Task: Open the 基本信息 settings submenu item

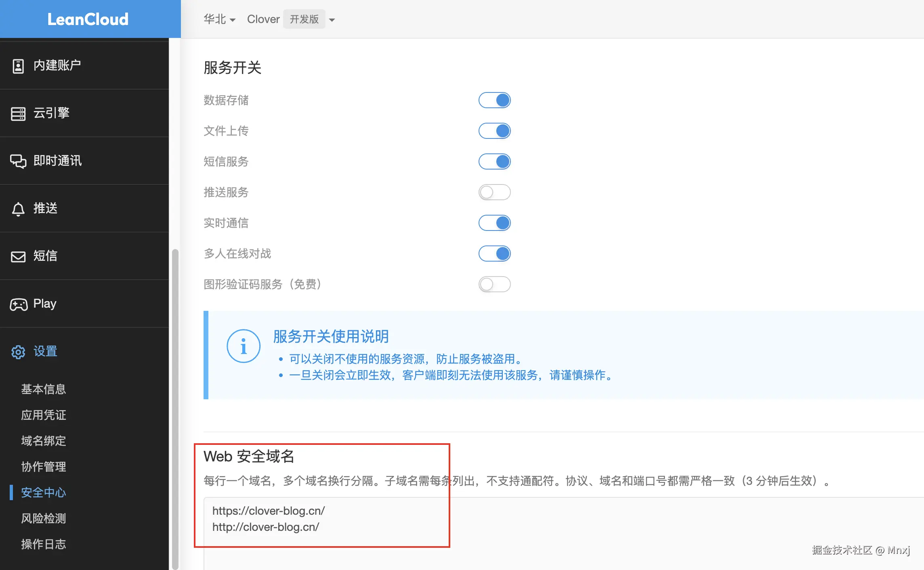Action: [44, 389]
